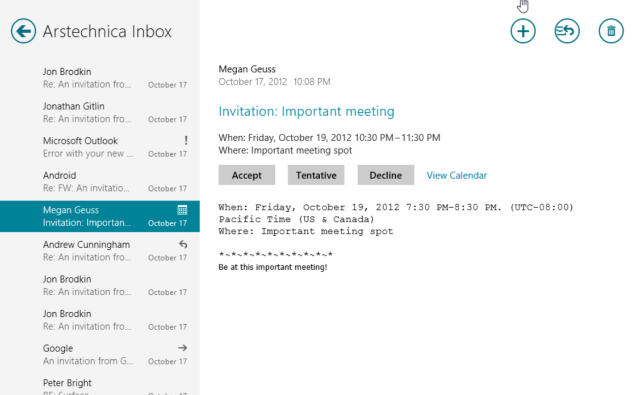Click the high-importance mark on Microsoft Outlook row

186,140
